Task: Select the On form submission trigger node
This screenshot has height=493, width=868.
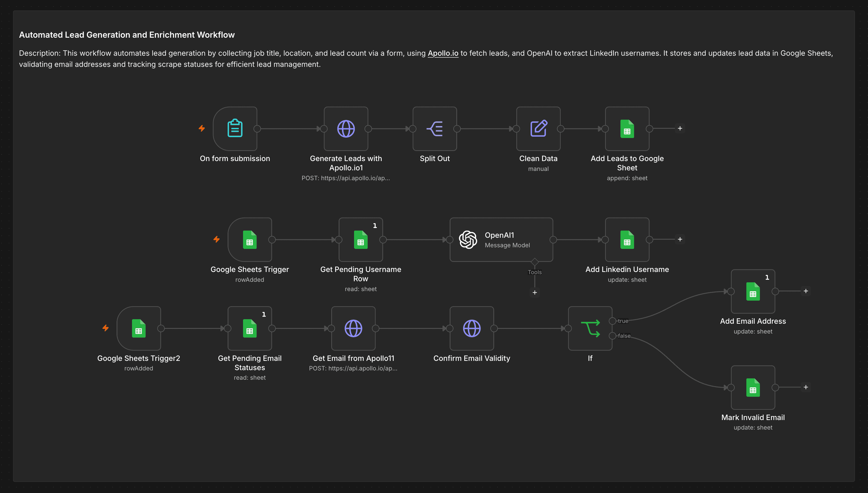Action: click(x=235, y=129)
